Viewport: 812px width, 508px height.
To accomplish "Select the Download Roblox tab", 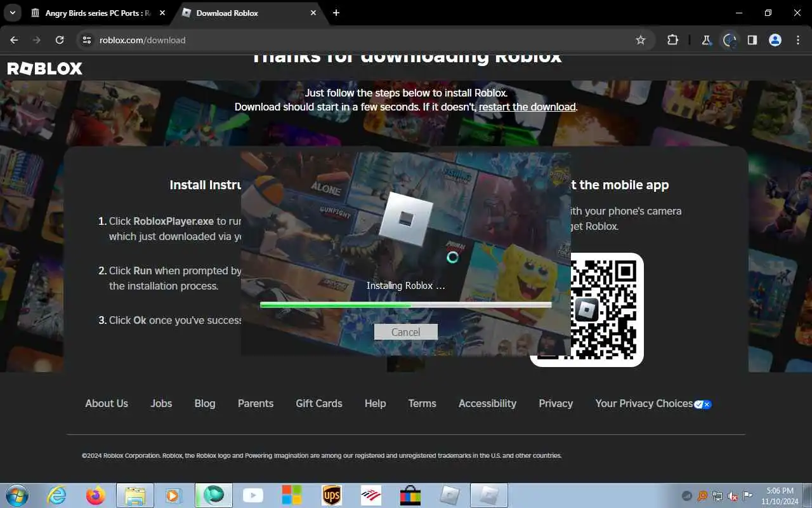I will click(x=247, y=13).
